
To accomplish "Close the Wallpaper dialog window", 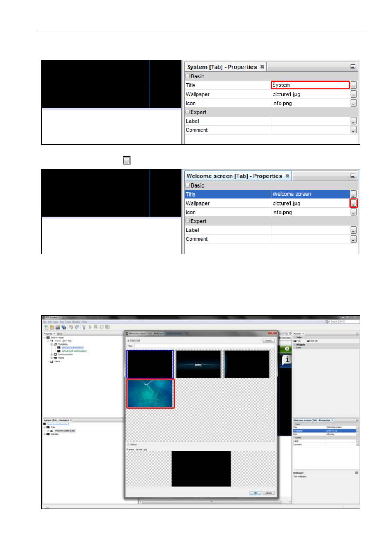I will click(273, 333).
